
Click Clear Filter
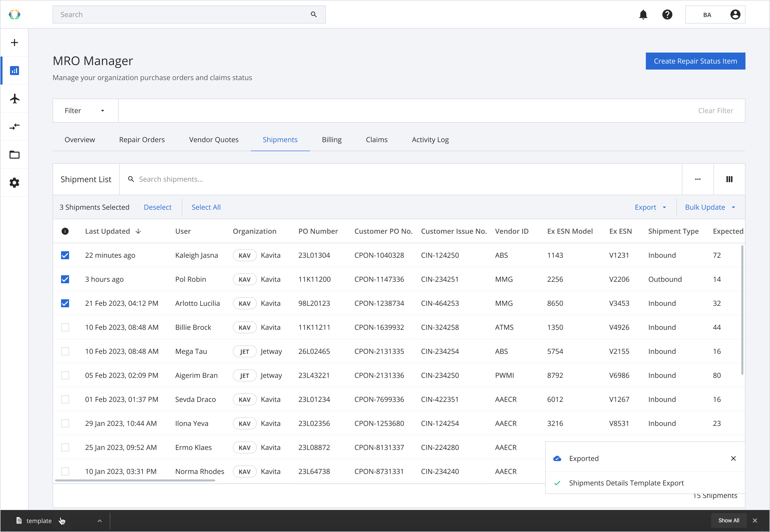[716, 111]
